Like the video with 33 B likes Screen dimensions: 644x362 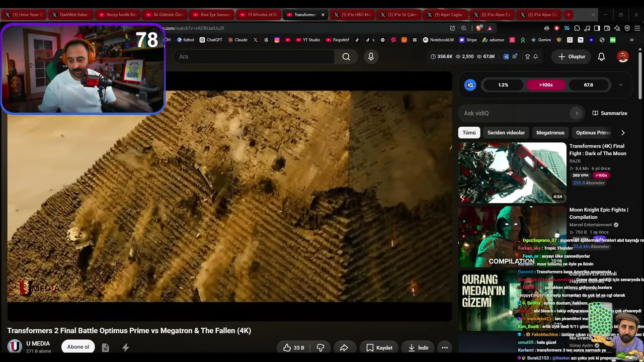pos(294,347)
